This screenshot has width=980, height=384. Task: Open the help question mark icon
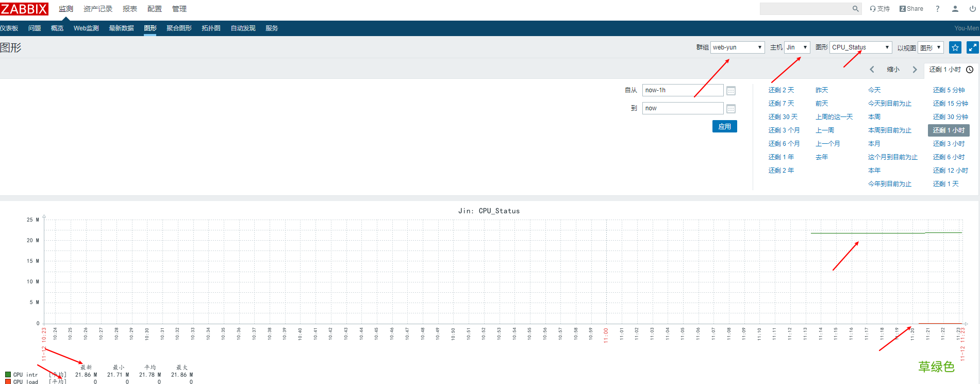938,9
